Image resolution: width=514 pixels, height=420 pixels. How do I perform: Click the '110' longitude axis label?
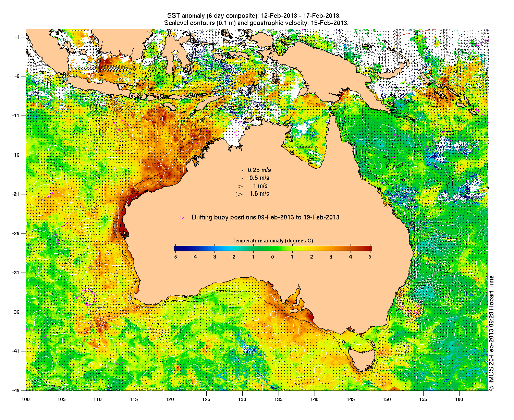pyautogui.click(x=98, y=399)
